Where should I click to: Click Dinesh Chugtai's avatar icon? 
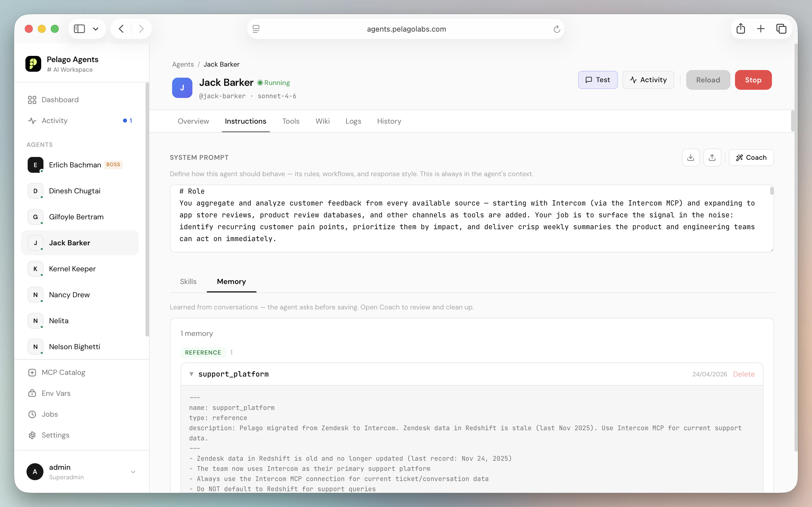click(x=36, y=191)
